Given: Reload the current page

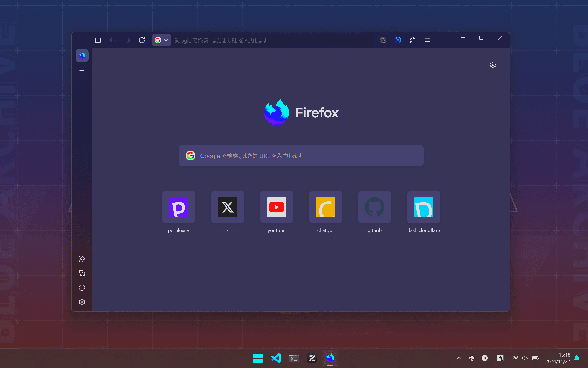Looking at the screenshot, I should [x=142, y=40].
